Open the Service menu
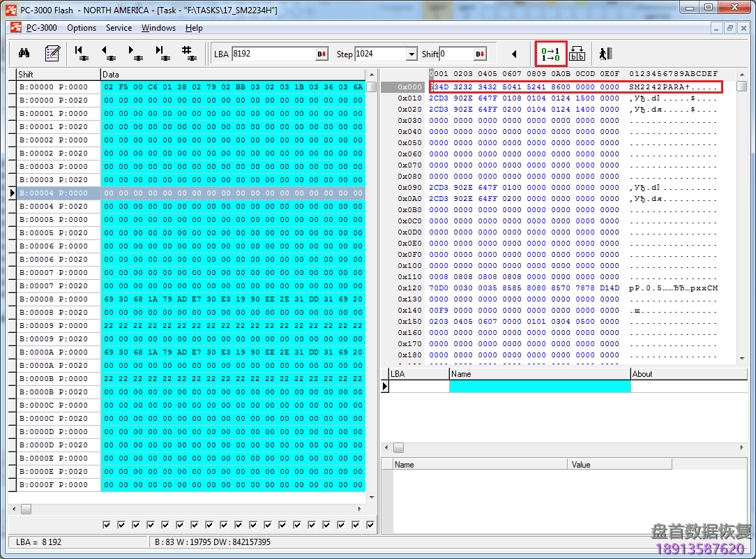The image size is (756, 559). click(119, 28)
